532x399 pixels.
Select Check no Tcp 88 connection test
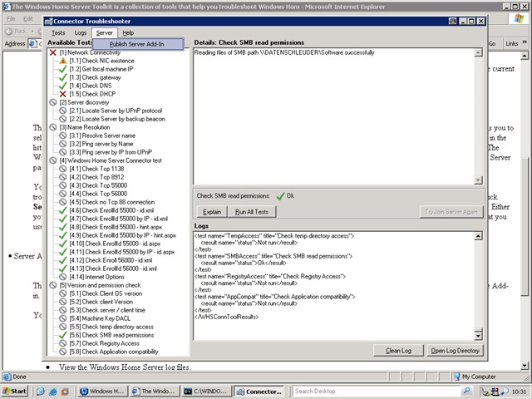pos(112,202)
